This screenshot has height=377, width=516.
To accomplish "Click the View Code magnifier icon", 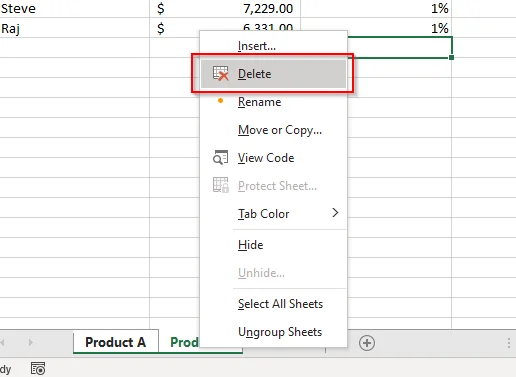I will pyautogui.click(x=221, y=158).
